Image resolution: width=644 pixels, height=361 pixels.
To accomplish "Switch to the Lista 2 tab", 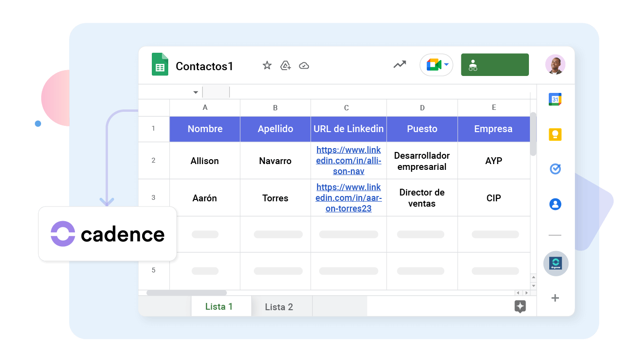I will (x=279, y=307).
